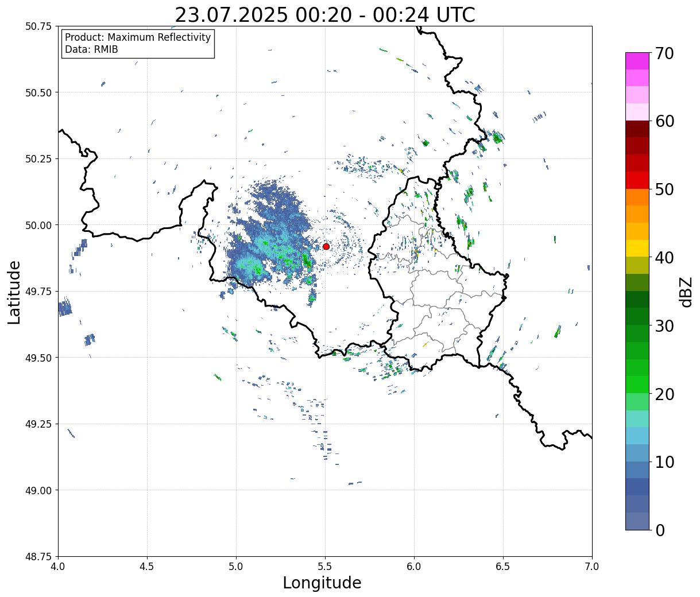Click the plot title showing 23.07.2025 time

pos(325,15)
